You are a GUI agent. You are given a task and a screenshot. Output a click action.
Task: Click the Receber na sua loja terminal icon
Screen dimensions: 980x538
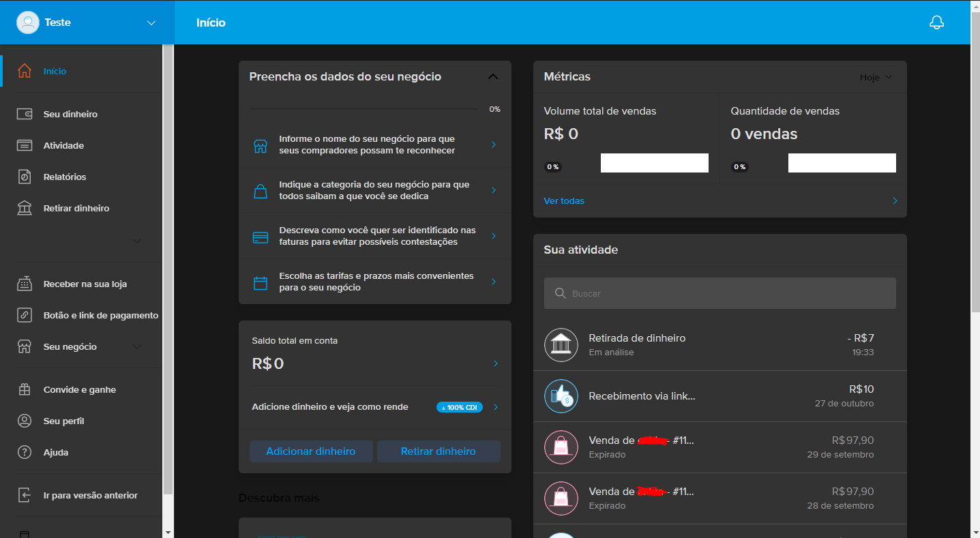25,284
